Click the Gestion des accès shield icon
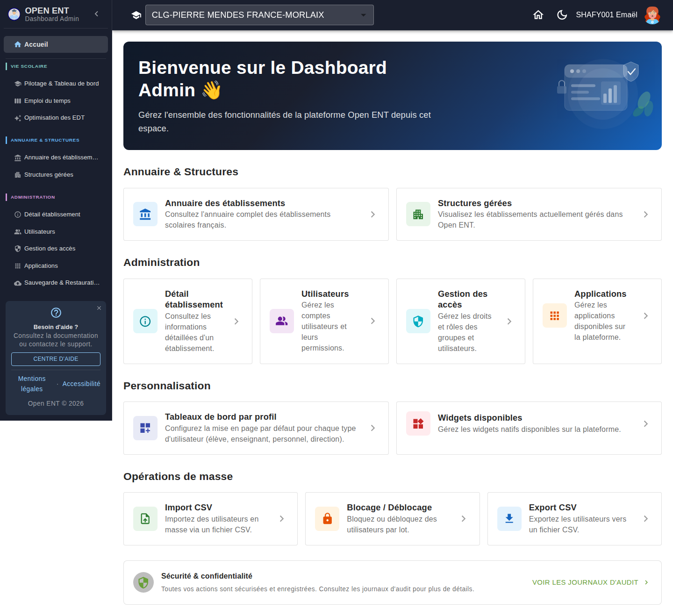 coord(418,321)
